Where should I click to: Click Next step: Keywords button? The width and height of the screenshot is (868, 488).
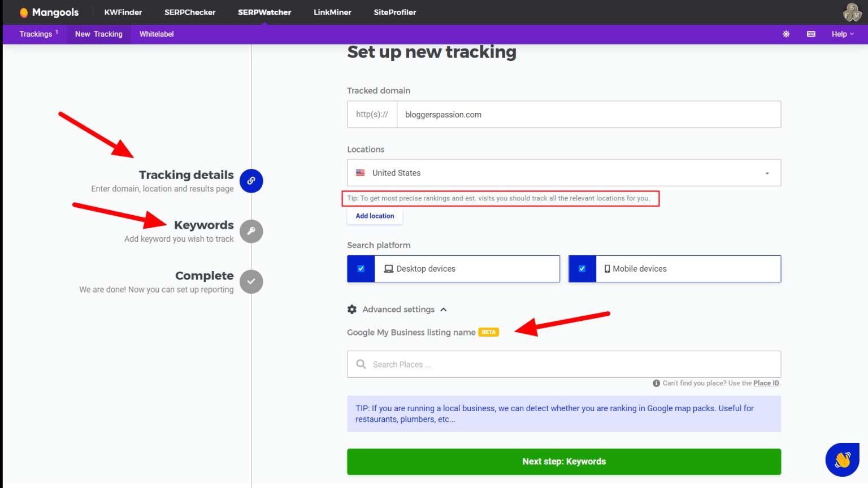coord(564,461)
